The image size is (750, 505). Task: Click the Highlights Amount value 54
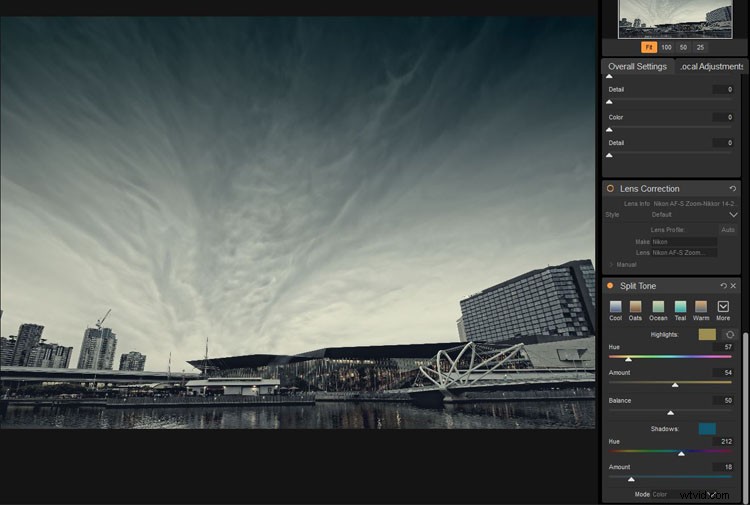pos(723,373)
